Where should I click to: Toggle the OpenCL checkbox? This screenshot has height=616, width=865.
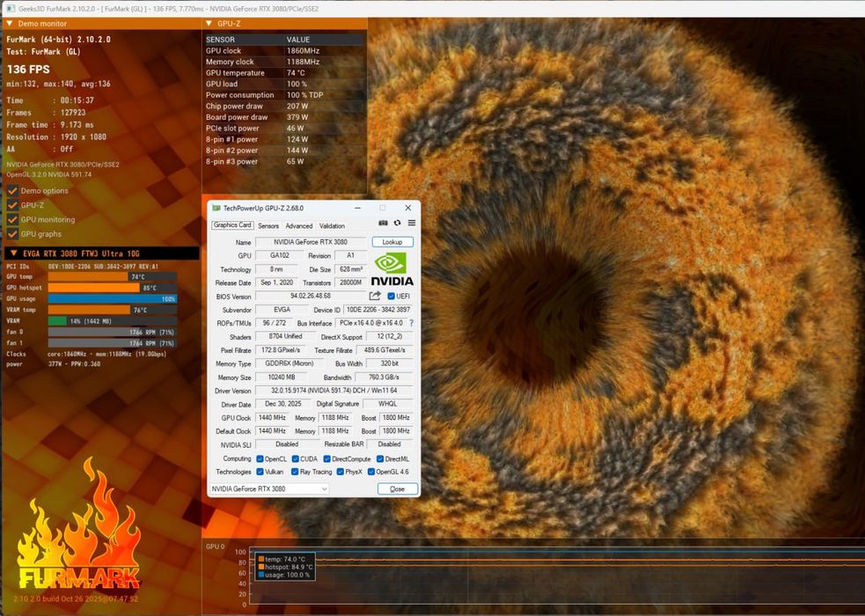click(x=260, y=458)
